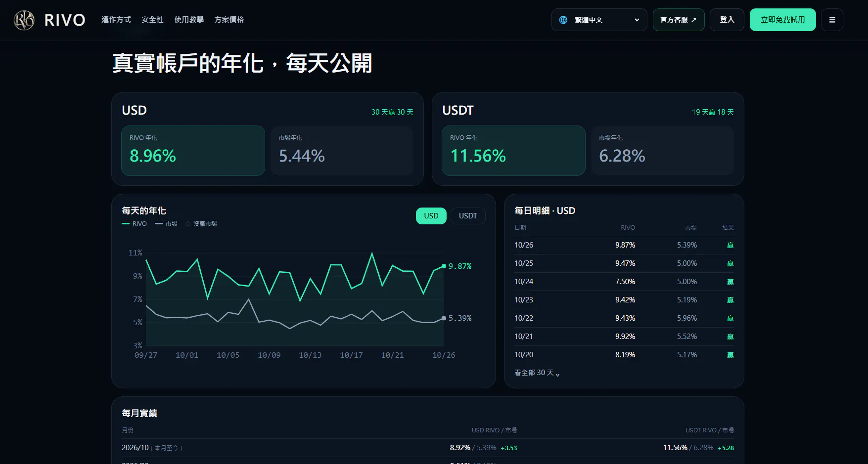Open 使用教學 nav item
The image size is (868, 464).
189,20
